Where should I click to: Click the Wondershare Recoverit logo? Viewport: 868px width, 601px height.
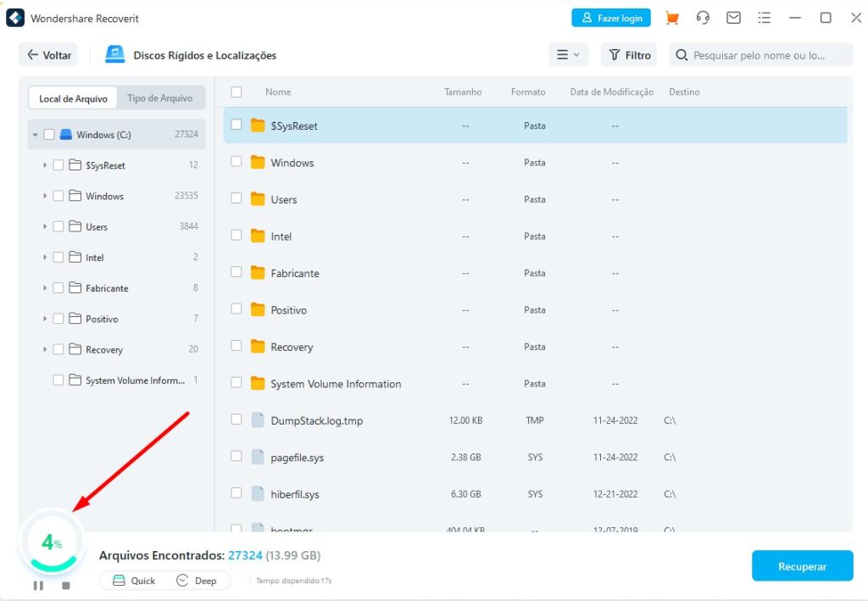tap(15, 18)
